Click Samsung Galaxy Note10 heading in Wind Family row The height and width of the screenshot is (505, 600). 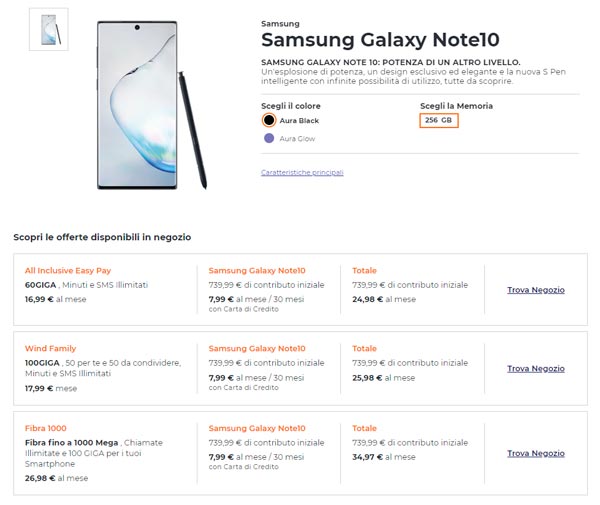257,349
